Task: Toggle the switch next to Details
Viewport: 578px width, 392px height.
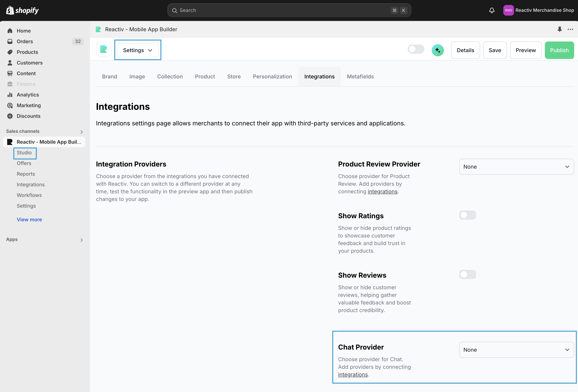Action: tap(416, 49)
